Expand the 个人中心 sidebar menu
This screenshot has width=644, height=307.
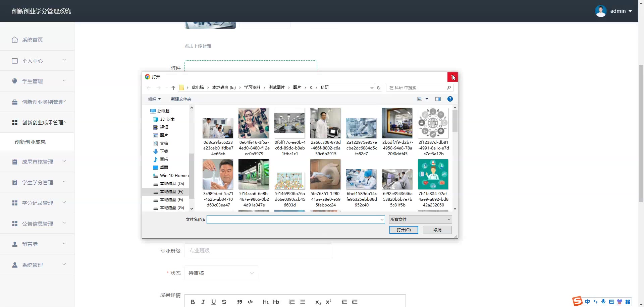pyautogui.click(x=37, y=61)
